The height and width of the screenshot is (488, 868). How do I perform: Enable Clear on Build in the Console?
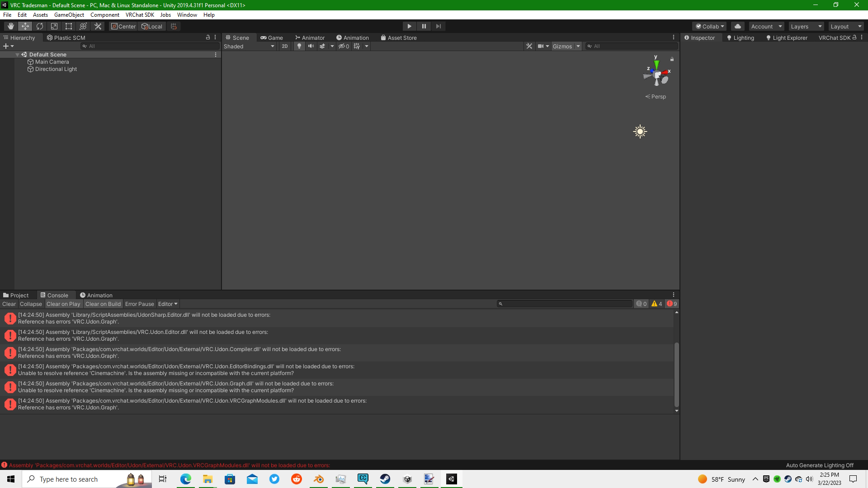(103, 304)
